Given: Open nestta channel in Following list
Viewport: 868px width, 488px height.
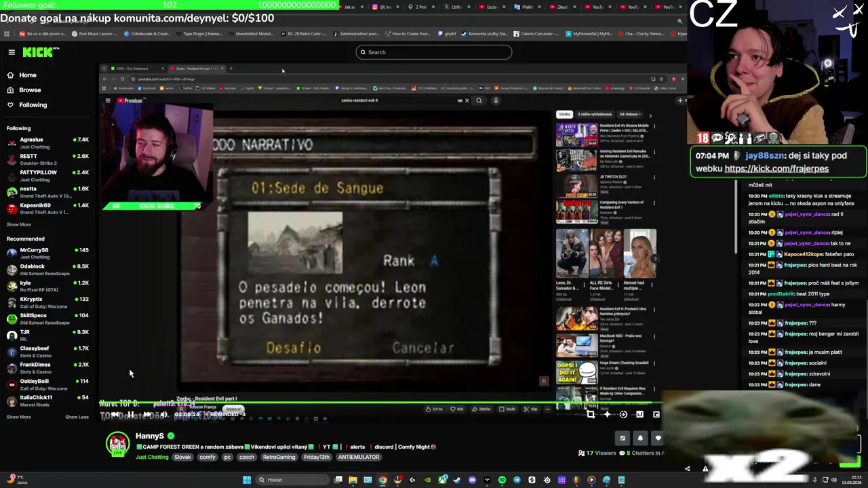Looking at the screenshot, I should click(x=47, y=192).
